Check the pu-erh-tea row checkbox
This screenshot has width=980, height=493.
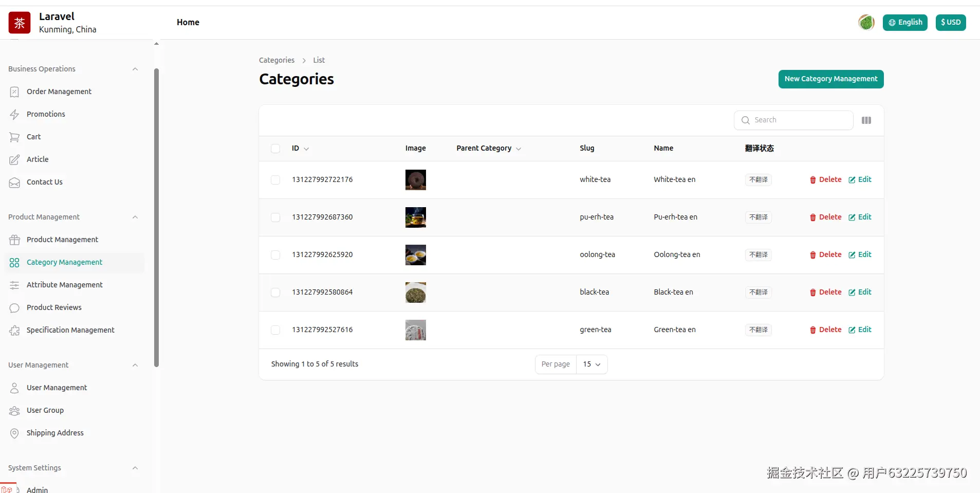click(x=275, y=217)
